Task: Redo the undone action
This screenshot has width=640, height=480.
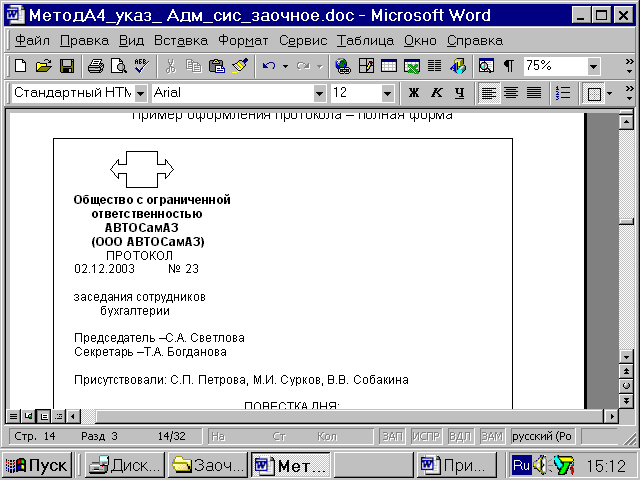Action: (303, 66)
